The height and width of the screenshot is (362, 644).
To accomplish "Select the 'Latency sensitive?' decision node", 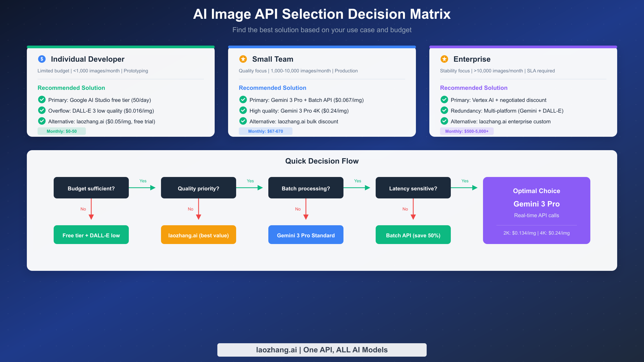I will coord(413,188).
